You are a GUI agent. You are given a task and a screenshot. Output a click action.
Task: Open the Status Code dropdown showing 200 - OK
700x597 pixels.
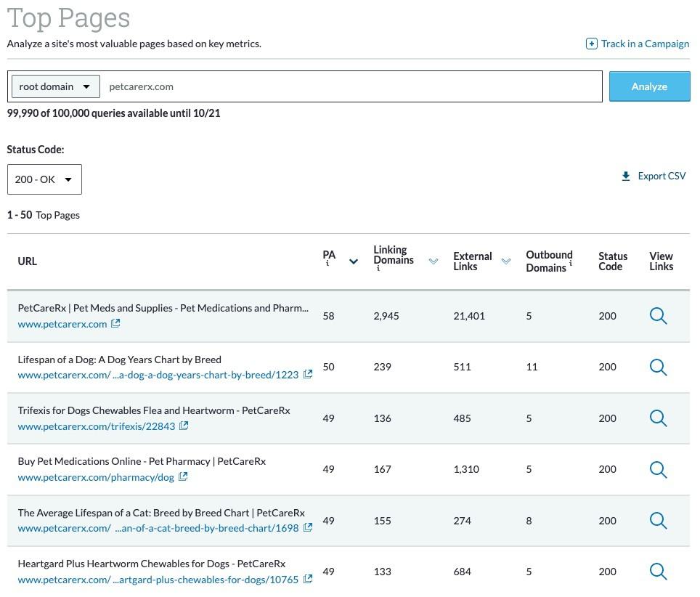click(44, 179)
